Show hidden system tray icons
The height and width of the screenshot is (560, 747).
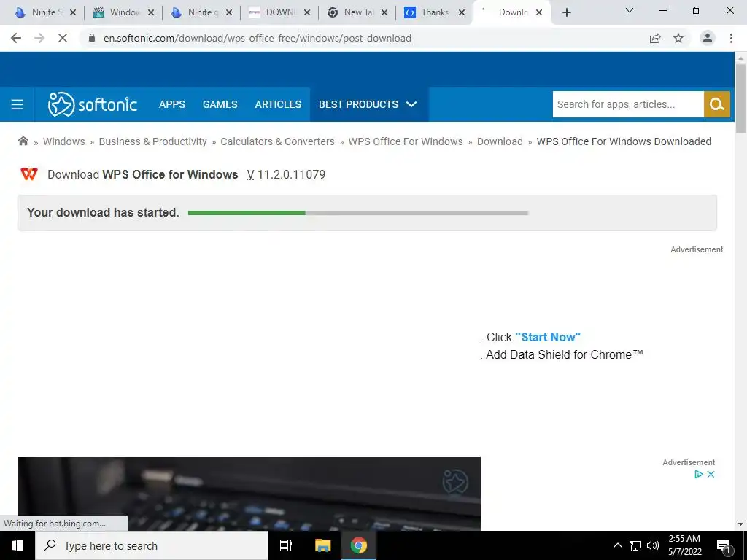(617, 545)
